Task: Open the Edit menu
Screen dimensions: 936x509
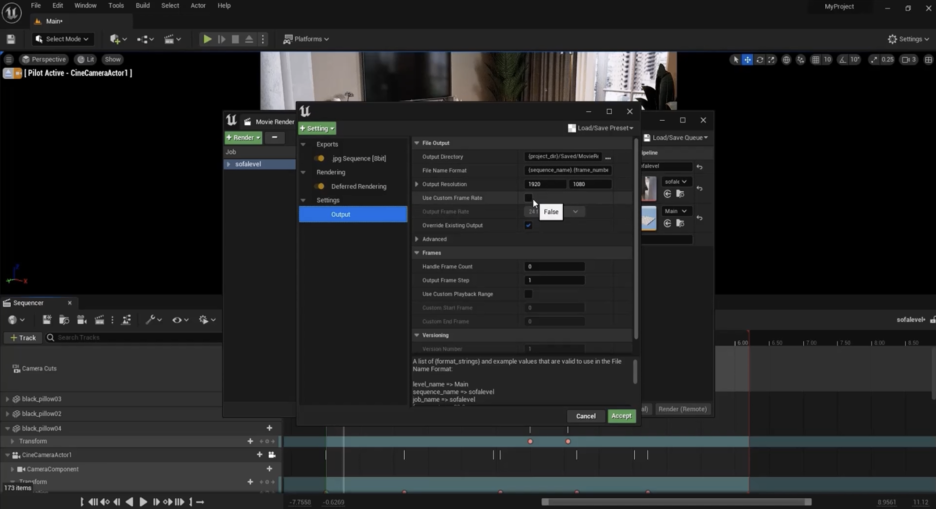Action: click(57, 5)
